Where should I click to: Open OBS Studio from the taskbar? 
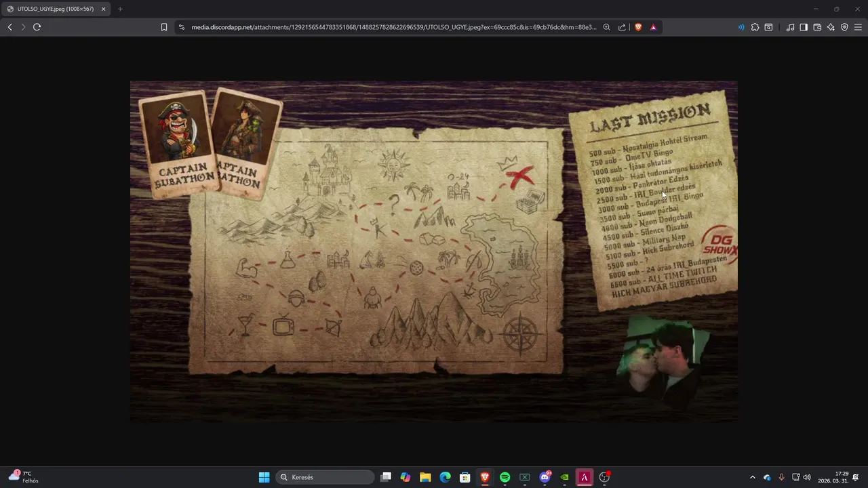[x=604, y=477]
